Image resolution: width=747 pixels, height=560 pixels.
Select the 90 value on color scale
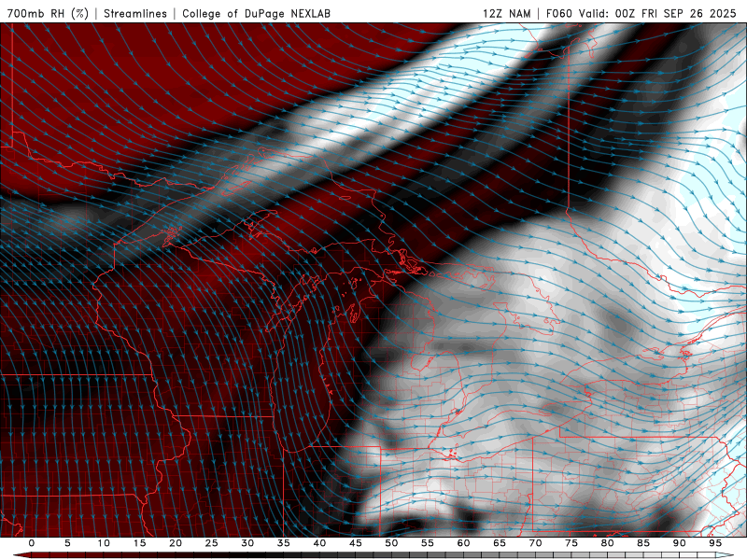point(680,543)
